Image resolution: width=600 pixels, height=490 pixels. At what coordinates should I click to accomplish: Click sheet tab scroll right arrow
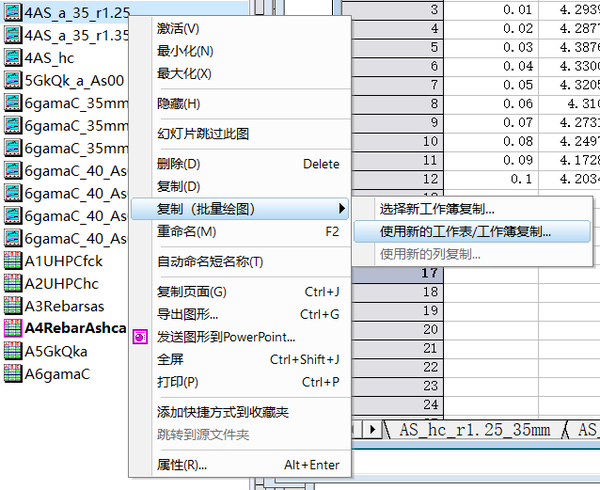click(372, 430)
